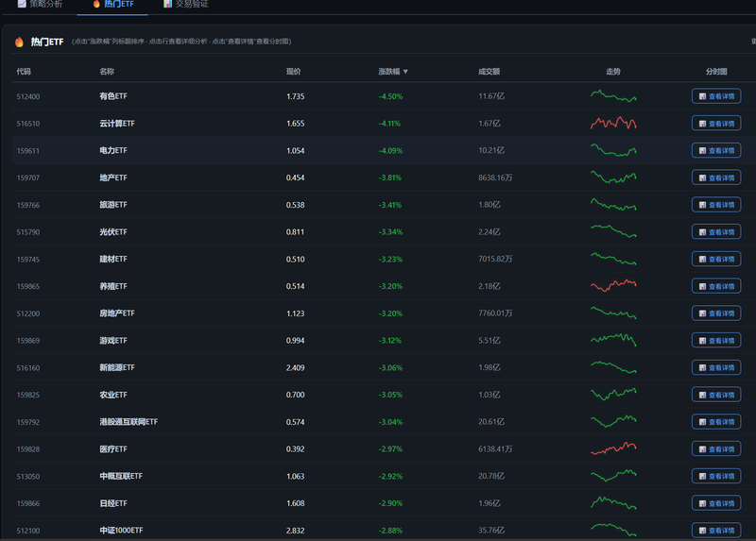Switch to the 策略分析 tab
The width and height of the screenshot is (756, 541).
coord(41,4)
